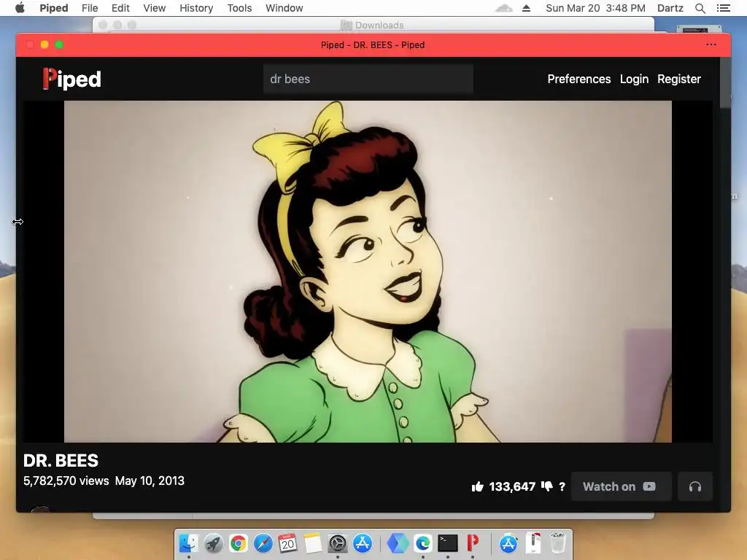Open the View menu
747x560 pixels.
click(x=155, y=8)
